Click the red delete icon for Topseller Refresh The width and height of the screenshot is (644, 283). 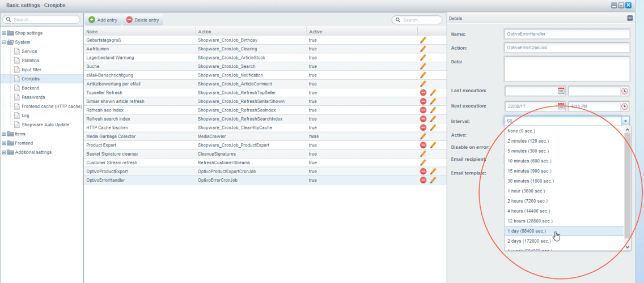(423, 92)
